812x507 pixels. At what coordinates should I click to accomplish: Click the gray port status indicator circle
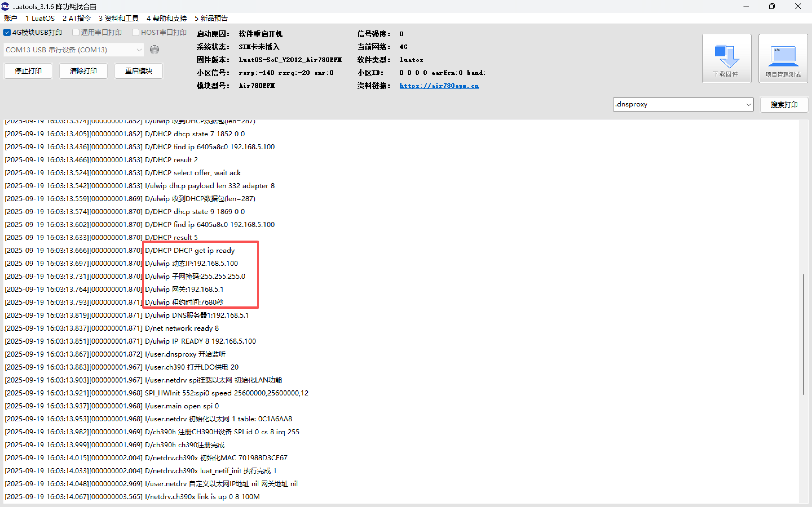coord(154,50)
